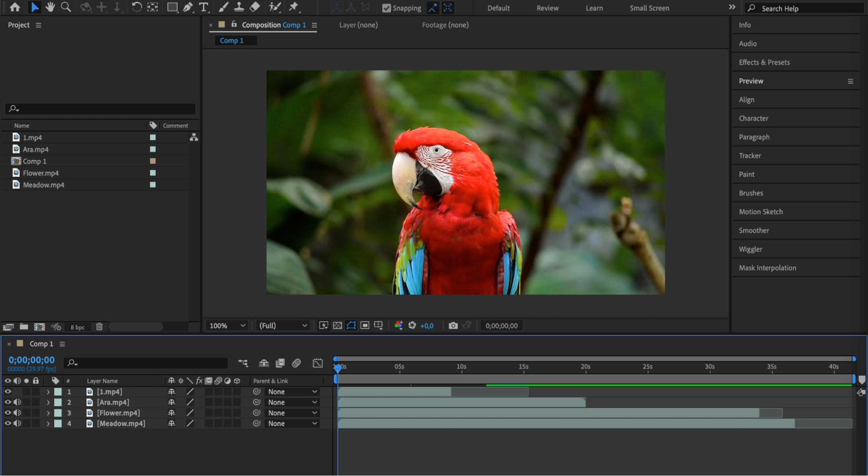
Task: Select the Rotation tool
Action: 136,7
